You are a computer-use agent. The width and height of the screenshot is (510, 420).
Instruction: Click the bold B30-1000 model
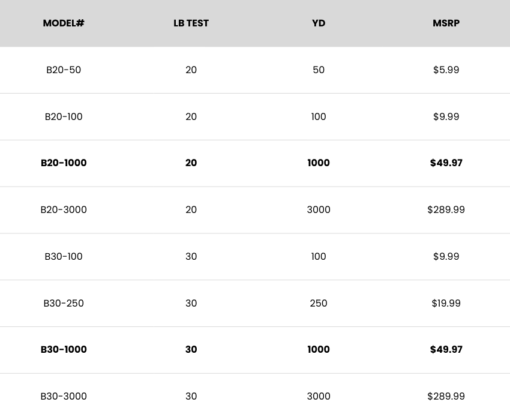pyautogui.click(x=64, y=350)
